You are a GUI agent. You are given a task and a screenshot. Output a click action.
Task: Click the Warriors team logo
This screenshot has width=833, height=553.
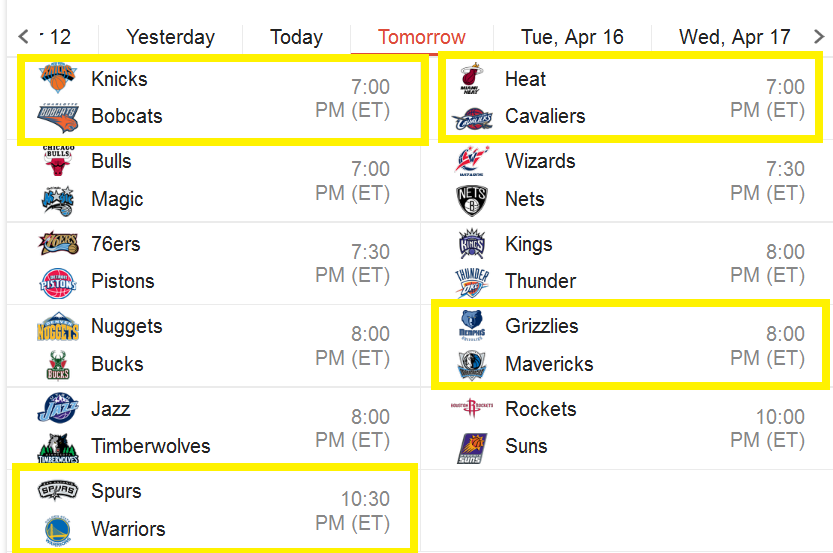click(58, 530)
